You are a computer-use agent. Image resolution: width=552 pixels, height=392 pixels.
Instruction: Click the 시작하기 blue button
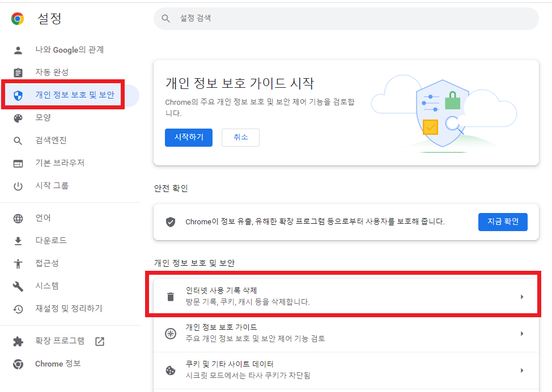tap(189, 137)
